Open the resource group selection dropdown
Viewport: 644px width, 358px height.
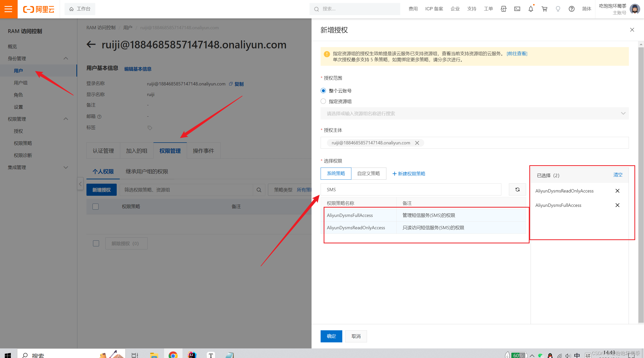point(474,113)
